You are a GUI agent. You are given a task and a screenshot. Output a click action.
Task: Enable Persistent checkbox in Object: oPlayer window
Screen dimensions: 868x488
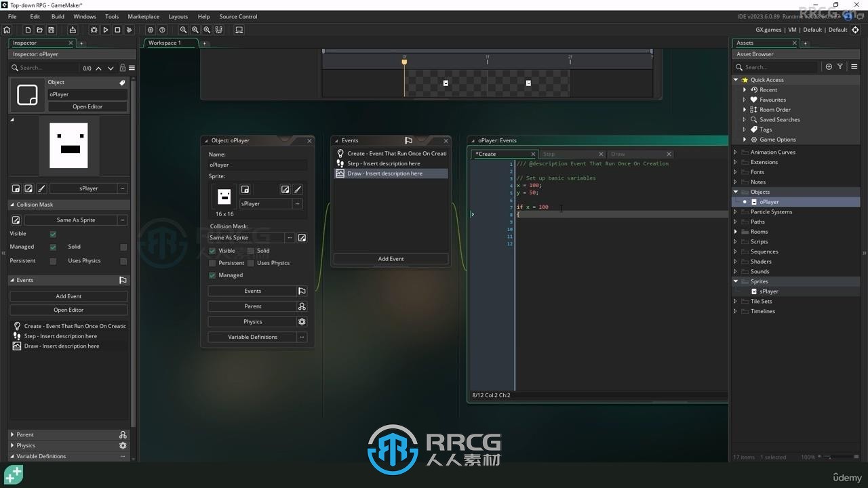(212, 263)
